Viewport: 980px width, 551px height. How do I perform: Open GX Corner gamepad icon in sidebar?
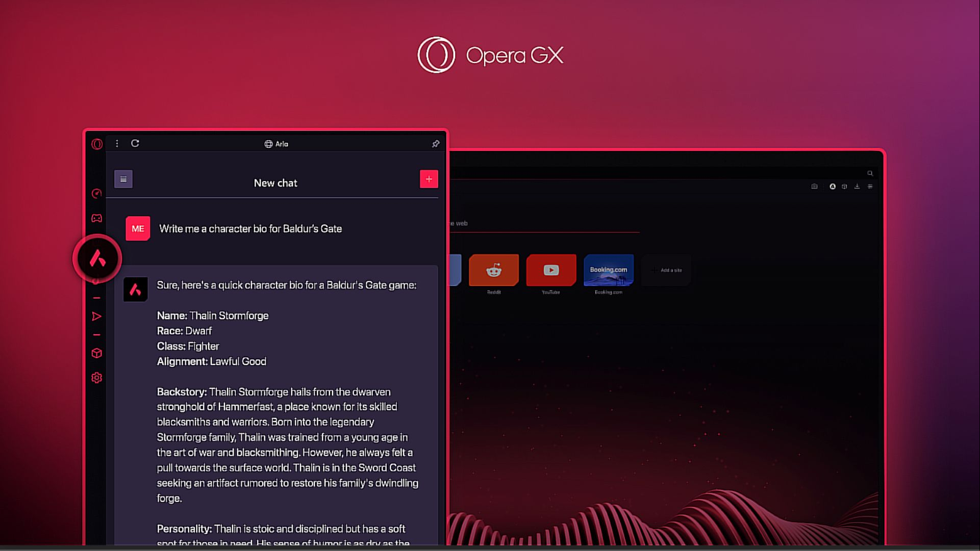(96, 218)
